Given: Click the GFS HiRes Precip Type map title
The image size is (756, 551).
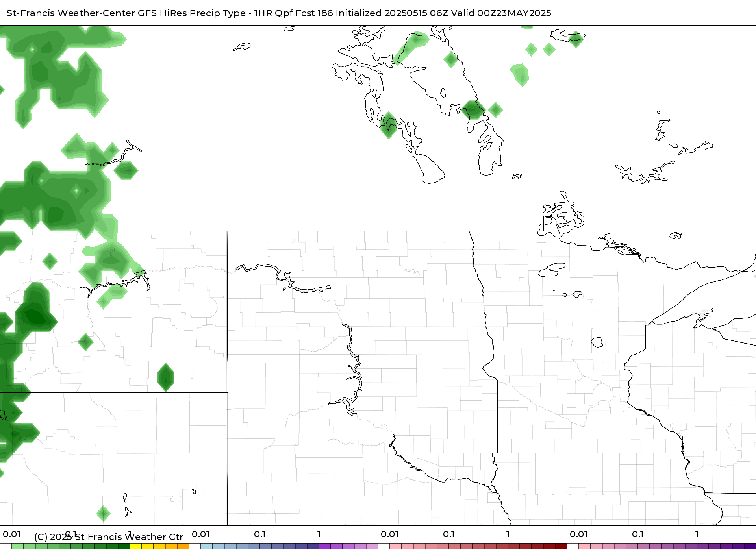Looking at the screenshot, I should [279, 13].
